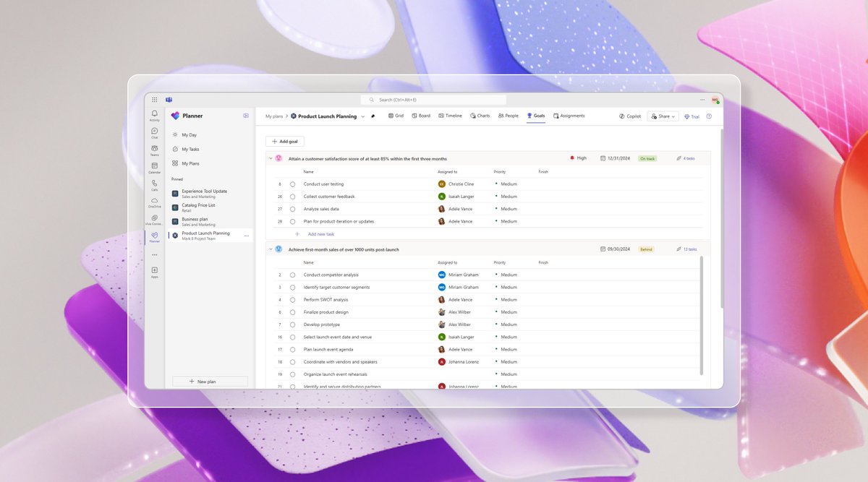Click the Add goal button
The height and width of the screenshot is (482, 868).
[x=284, y=141]
